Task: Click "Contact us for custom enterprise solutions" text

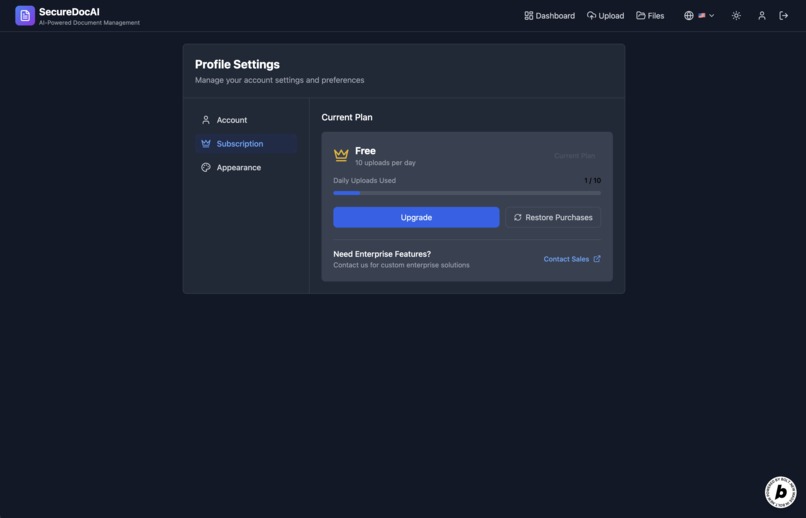Action: pyautogui.click(x=401, y=265)
